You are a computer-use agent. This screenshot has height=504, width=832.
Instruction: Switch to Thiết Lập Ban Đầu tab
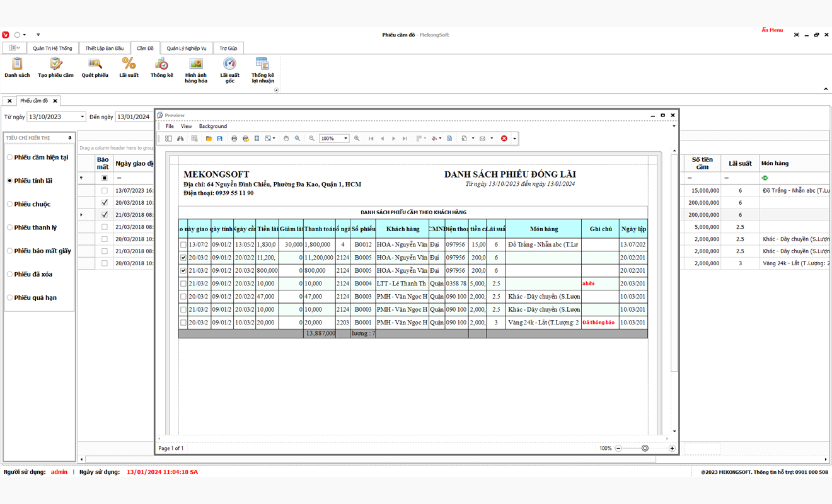104,48
